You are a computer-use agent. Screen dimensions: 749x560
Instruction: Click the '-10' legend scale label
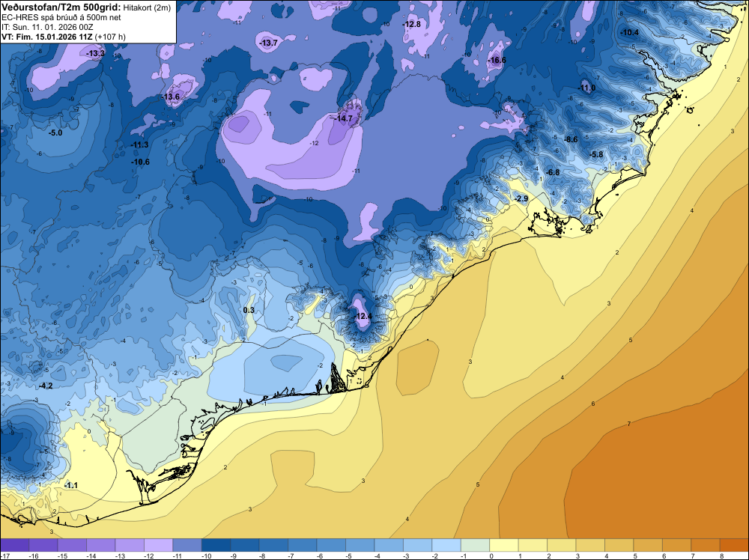click(207, 556)
